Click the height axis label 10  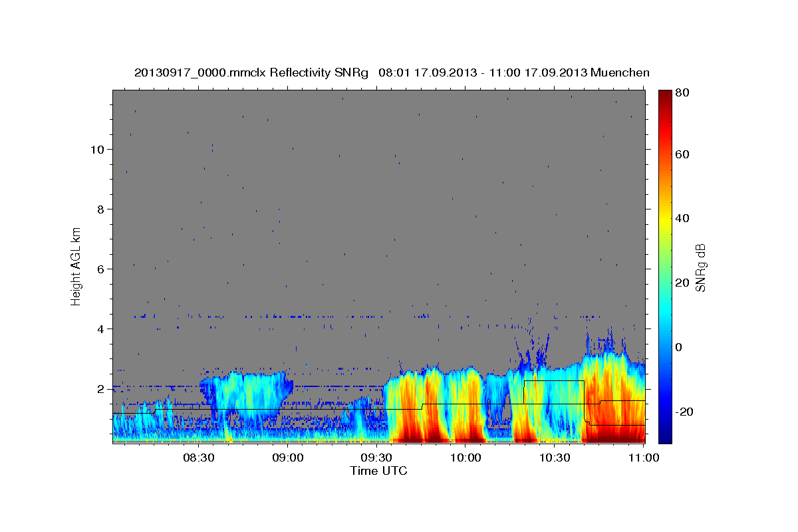98,150
